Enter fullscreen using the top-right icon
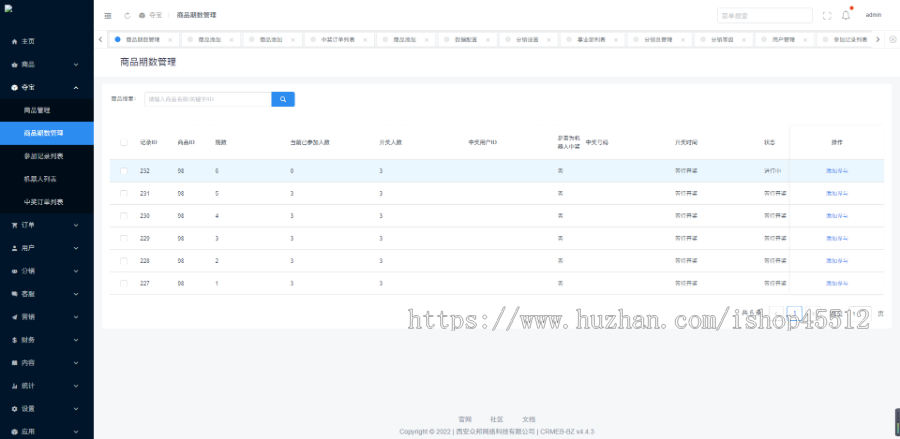 point(827,16)
